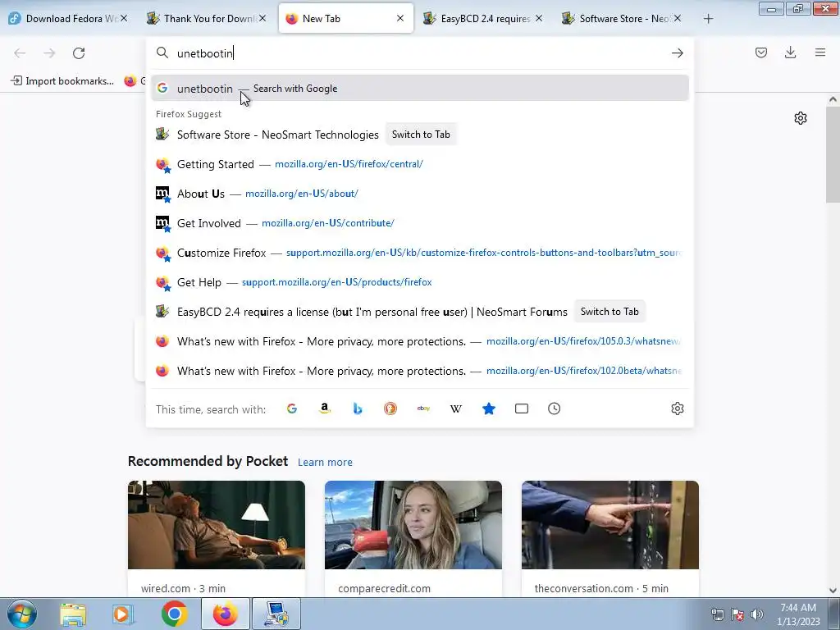Open the wired.com Pocket story thumbnail

(x=217, y=525)
